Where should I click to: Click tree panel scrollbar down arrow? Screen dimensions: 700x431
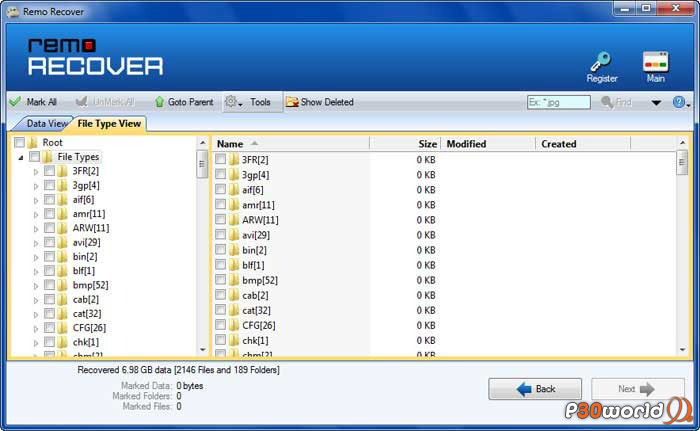[203, 350]
